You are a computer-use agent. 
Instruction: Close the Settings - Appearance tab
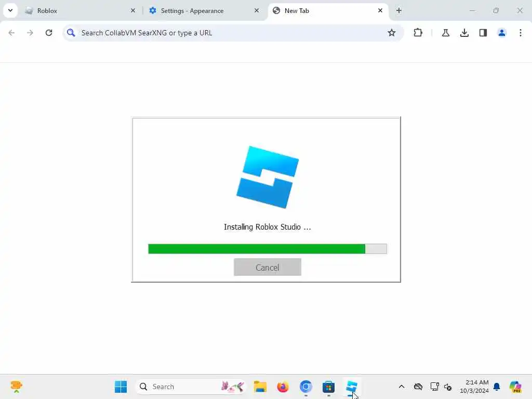257,10
